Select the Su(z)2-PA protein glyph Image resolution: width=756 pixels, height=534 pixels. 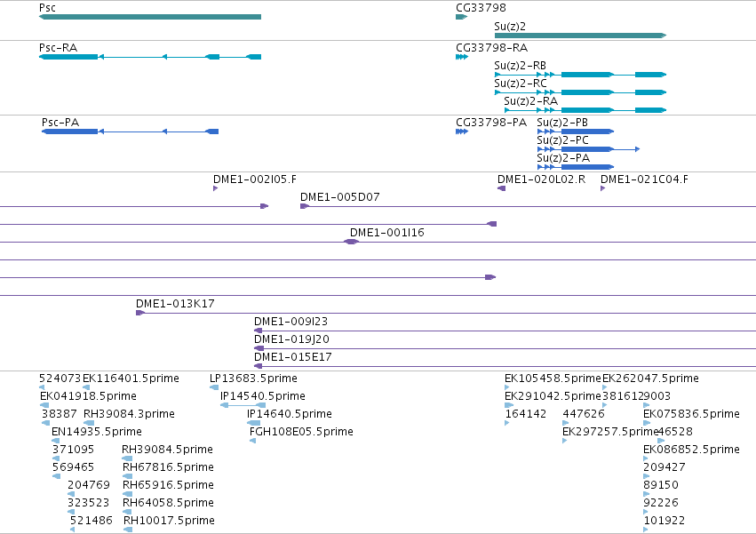point(576,167)
